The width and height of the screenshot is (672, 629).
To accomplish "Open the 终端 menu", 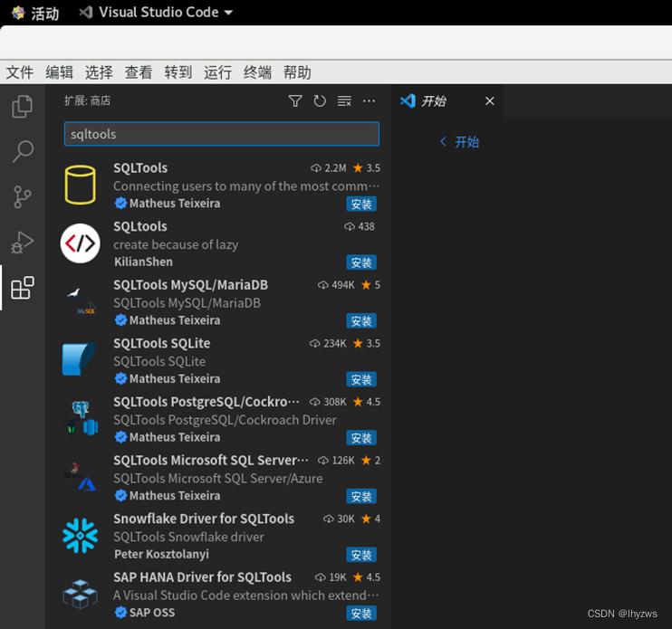I will 257,72.
